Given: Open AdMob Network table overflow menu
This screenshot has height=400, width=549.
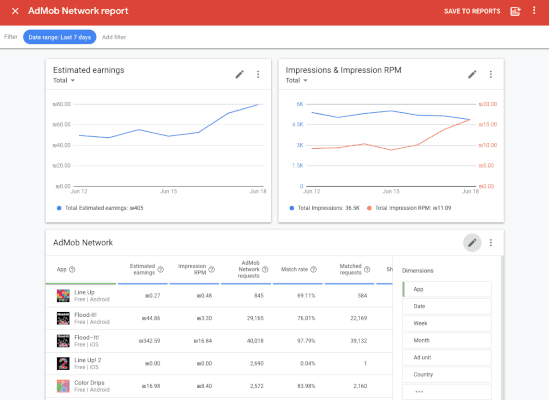Looking at the screenshot, I should tap(491, 243).
